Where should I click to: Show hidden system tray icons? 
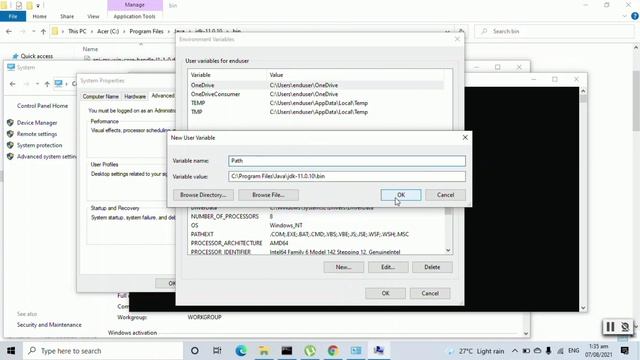point(515,351)
